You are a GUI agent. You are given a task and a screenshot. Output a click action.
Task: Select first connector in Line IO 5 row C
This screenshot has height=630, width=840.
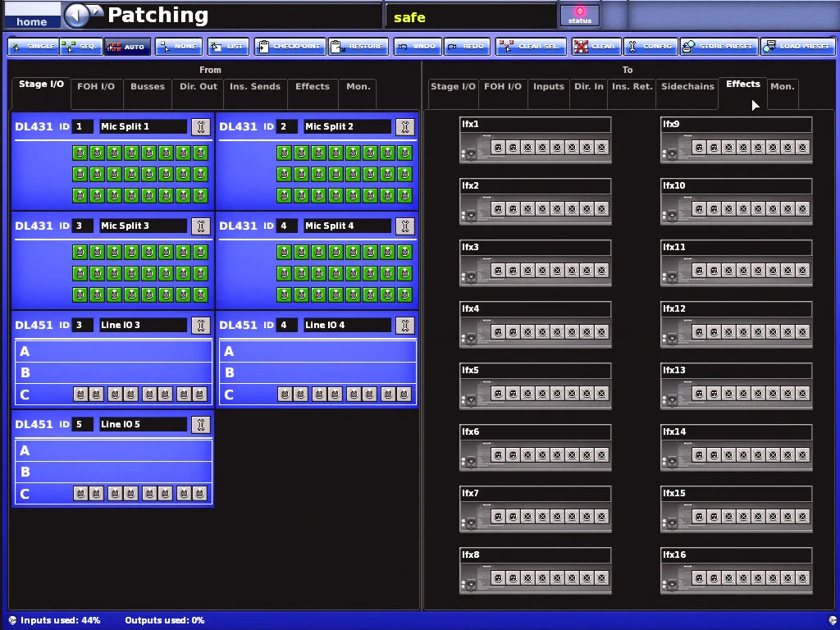coord(80,493)
